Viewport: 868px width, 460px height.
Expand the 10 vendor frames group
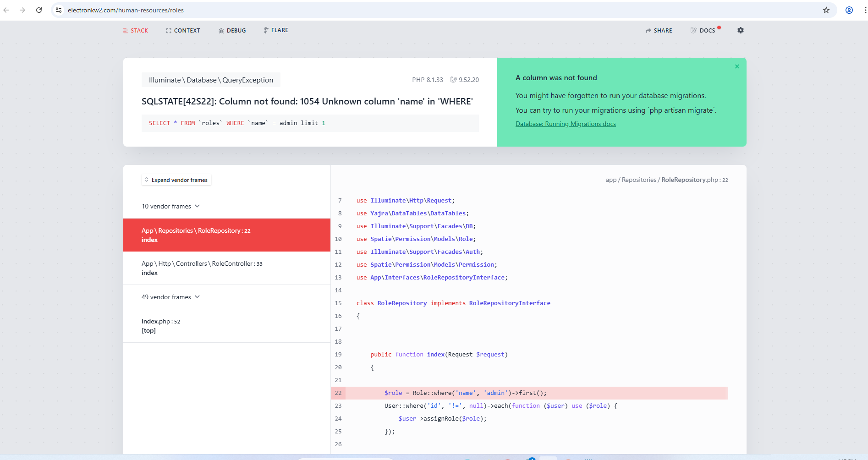pyautogui.click(x=170, y=206)
